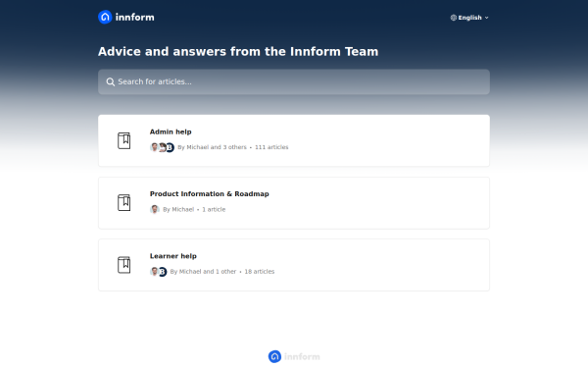Click the bookmark icon for Admin help
Screen dimensions: 588x368
coord(124,140)
